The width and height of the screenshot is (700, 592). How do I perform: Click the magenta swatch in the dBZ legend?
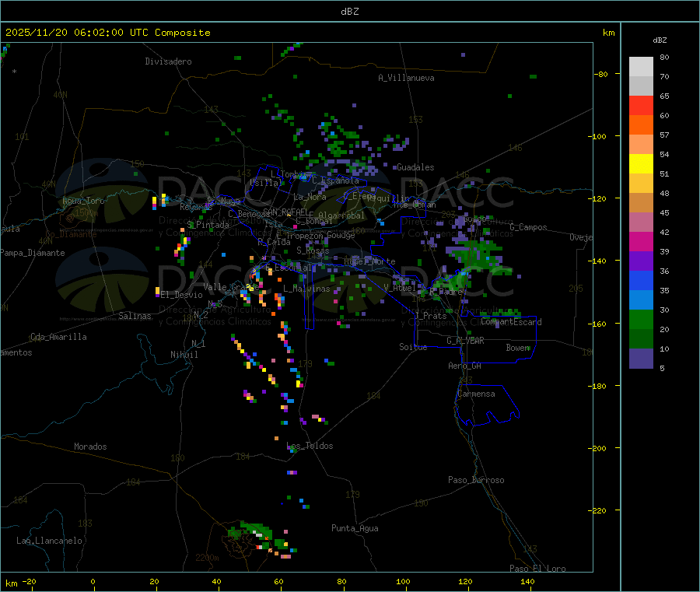(641, 241)
